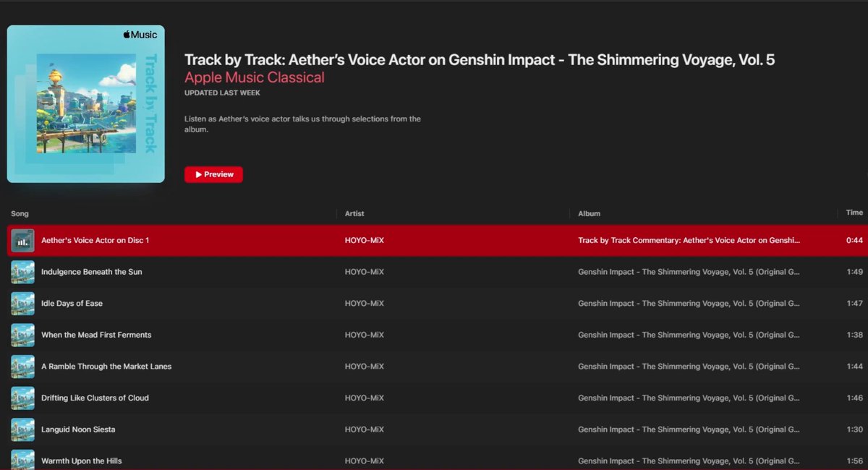
Task: Open the Track by Track playlist cover art
Action: (86, 104)
